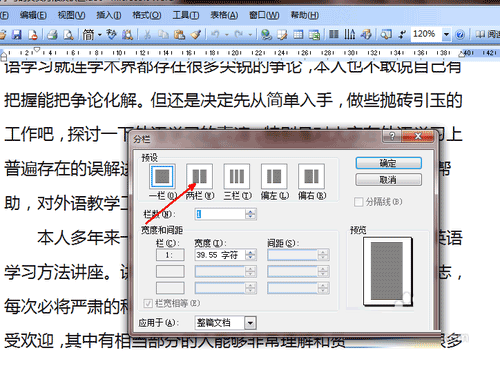Select the 一栏 one-column preset
This screenshot has width=500, height=366.
pos(162,176)
